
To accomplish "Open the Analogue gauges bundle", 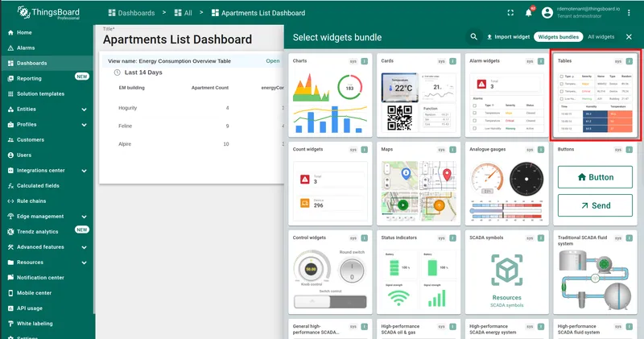I will 507,184.
